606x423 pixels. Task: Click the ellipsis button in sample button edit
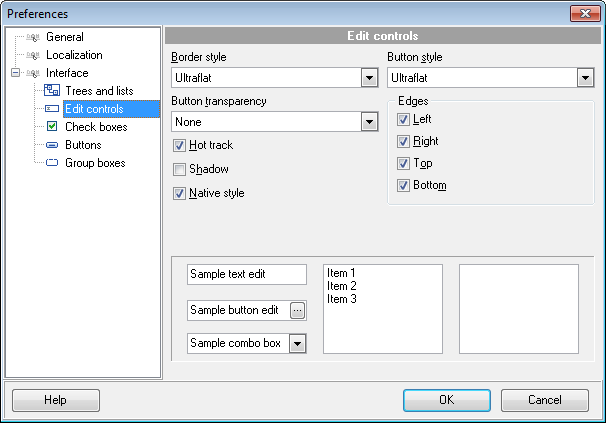pos(297,310)
